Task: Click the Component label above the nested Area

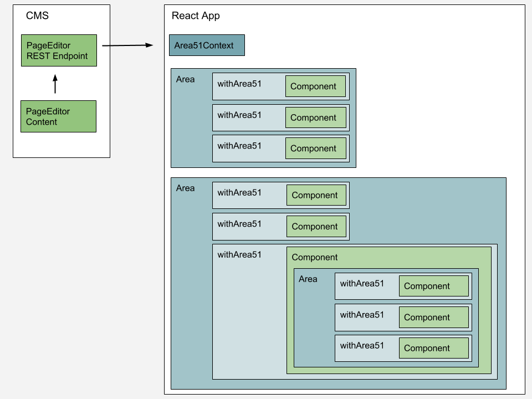Action: [x=315, y=257]
